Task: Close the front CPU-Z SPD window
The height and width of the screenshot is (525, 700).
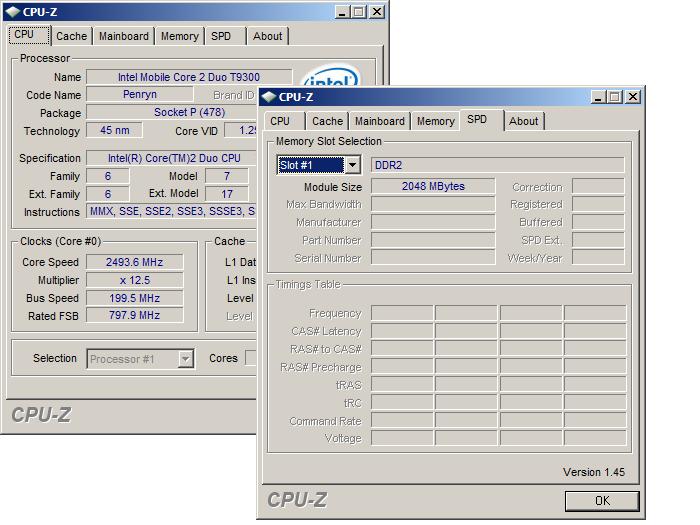Action: point(633,96)
